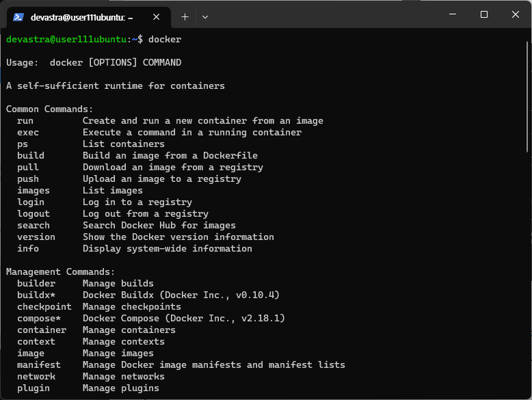
Task: Click the 'Management Commands:' heading
Action: [x=60, y=271]
